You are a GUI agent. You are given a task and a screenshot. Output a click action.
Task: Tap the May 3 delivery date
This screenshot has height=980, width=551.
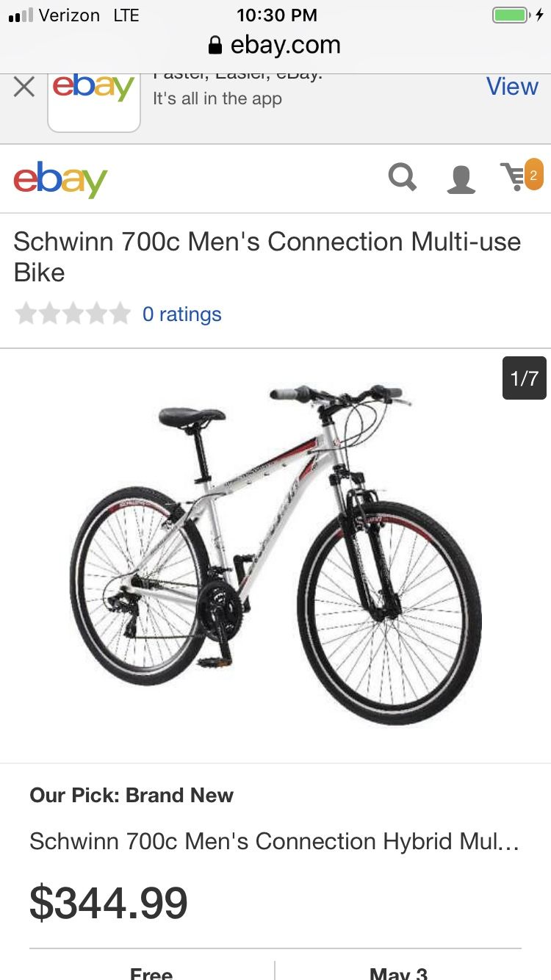[398, 973]
